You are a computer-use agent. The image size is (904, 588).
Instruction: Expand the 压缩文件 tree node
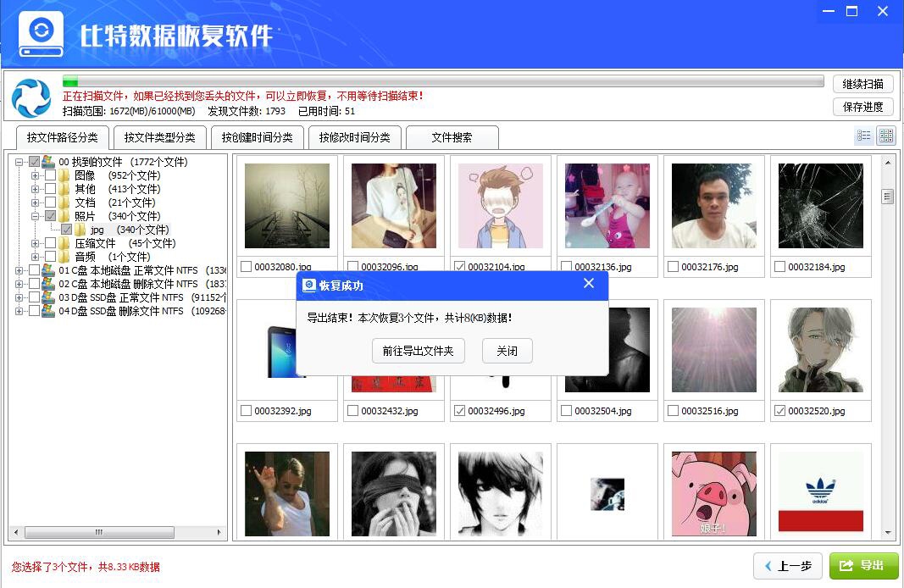coord(36,243)
